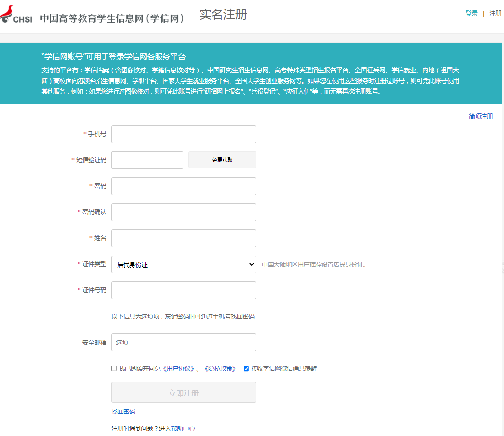
Task: Click the CHSI logo icon
Action: pyautogui.click(x=16, y=15)
